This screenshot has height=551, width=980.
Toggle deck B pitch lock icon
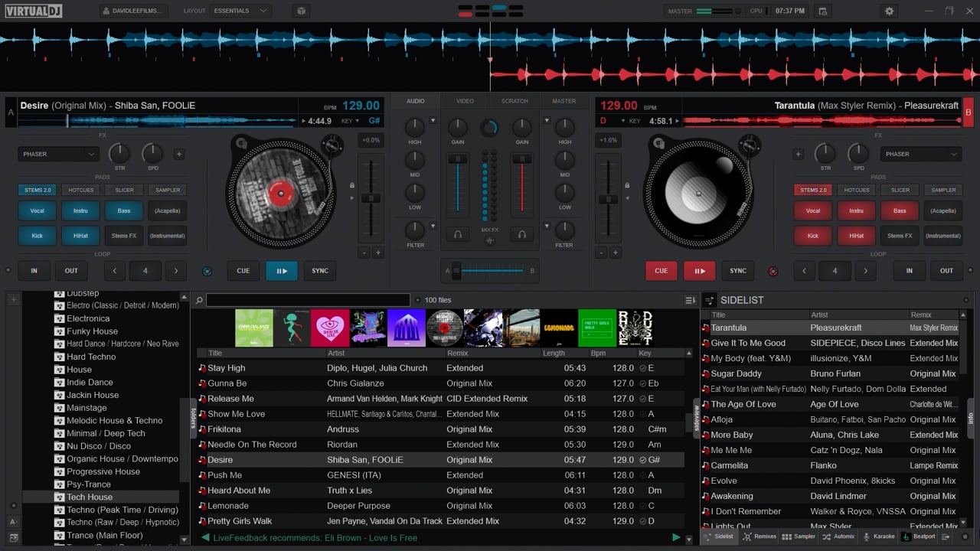tap(627, 185)
